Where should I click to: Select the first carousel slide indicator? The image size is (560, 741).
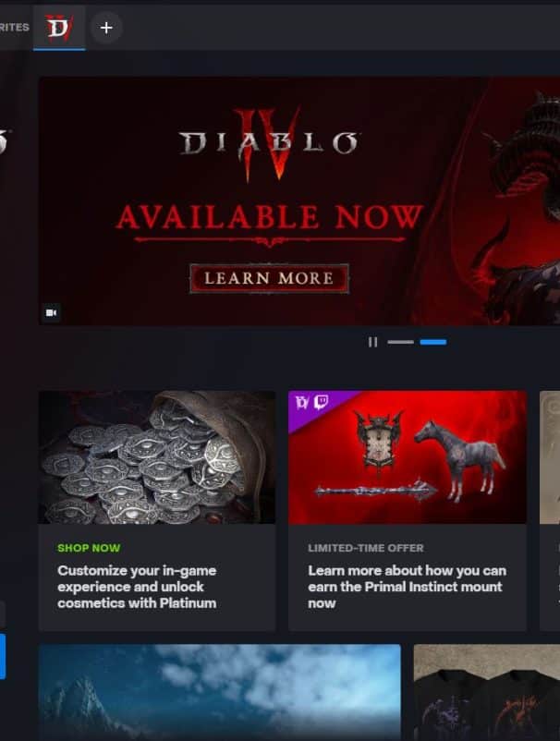coord(400,342)
